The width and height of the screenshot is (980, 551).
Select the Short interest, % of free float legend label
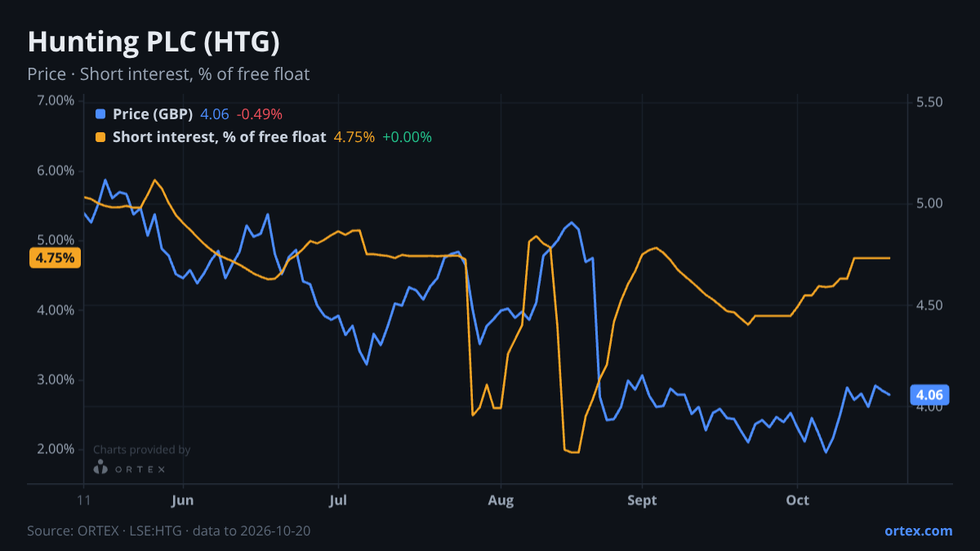pos(219,137)
